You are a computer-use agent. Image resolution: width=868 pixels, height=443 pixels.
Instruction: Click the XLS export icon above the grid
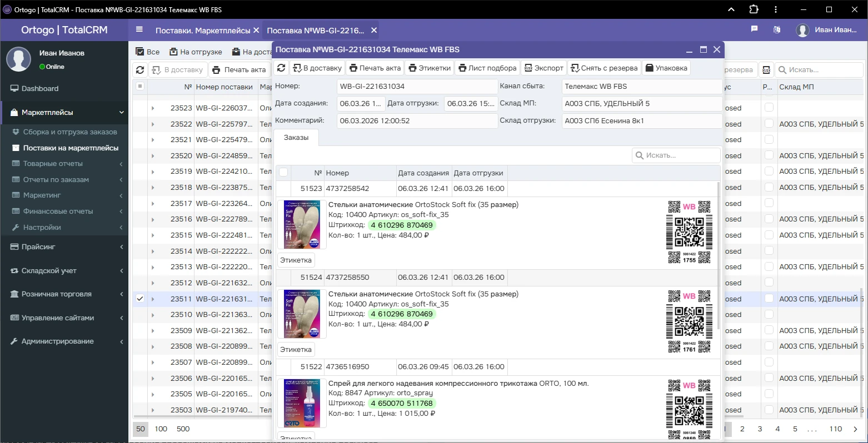point(766,70)
